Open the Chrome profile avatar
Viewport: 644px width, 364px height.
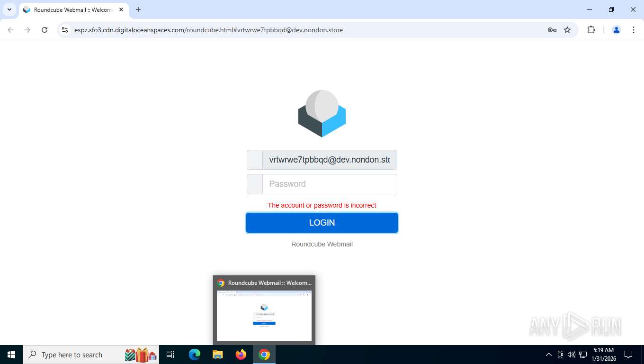tap(617, 30)
